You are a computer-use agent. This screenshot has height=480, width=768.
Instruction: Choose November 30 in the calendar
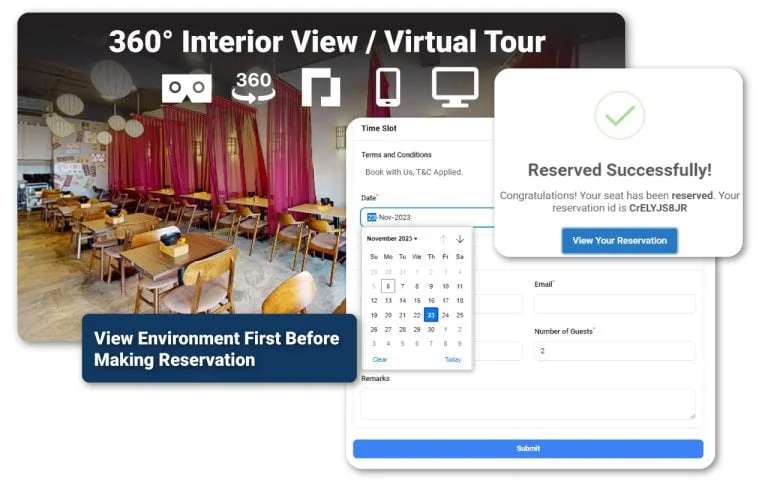pos(431,329)
